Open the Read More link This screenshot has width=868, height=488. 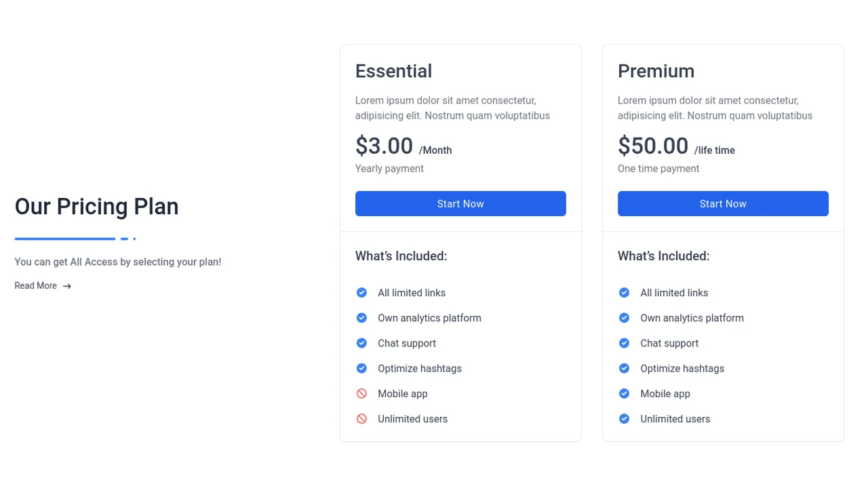[x=35, y=285]
